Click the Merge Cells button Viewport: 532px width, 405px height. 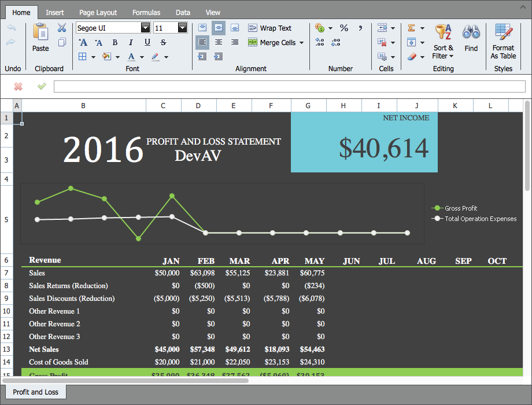click(272, 42)
